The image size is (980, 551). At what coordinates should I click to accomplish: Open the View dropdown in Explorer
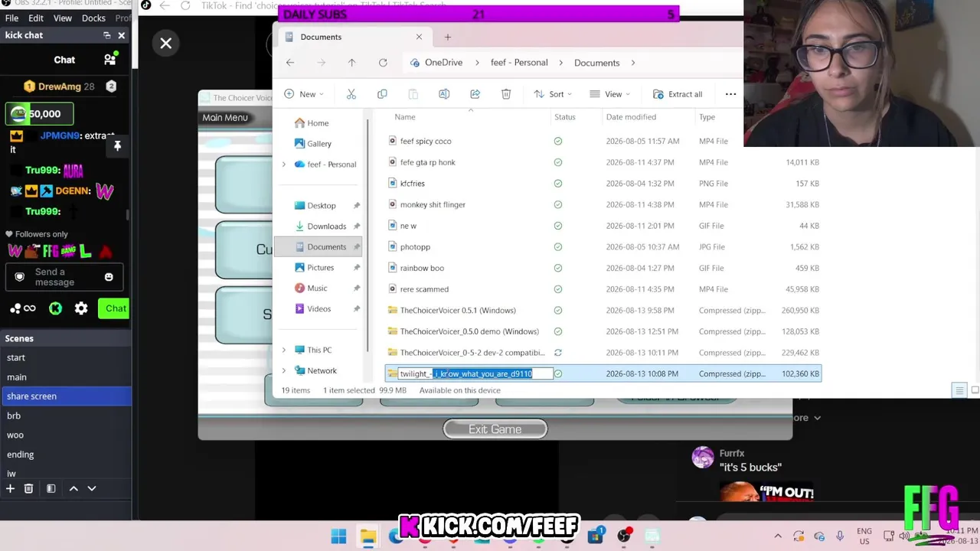pos(610,94)
